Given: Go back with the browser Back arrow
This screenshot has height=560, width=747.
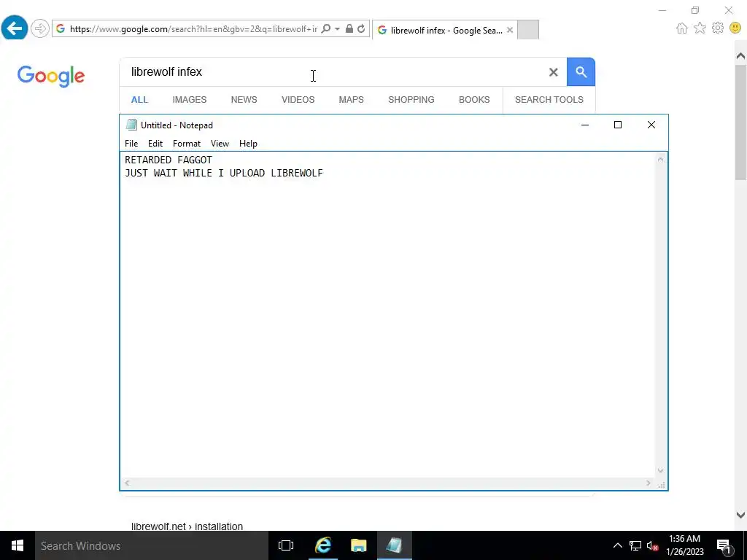Looking at the screenshot, I should (x=15, y=28).
